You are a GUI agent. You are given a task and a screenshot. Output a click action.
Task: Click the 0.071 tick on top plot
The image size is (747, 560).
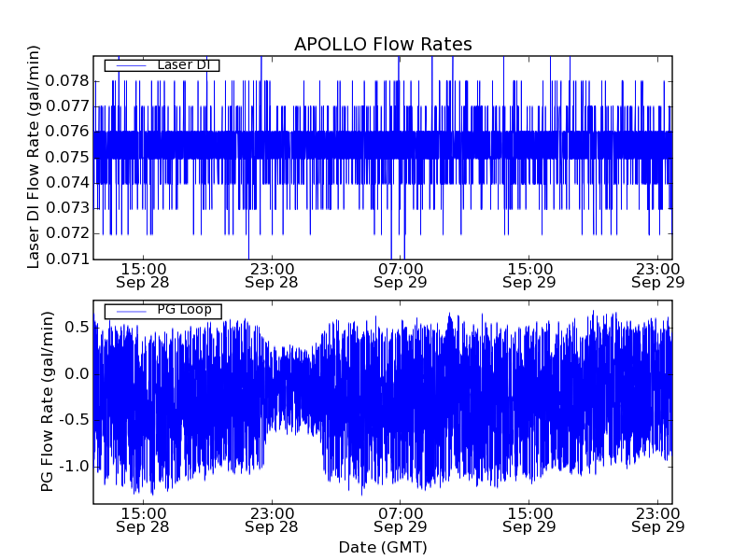[x=69, y=259]
